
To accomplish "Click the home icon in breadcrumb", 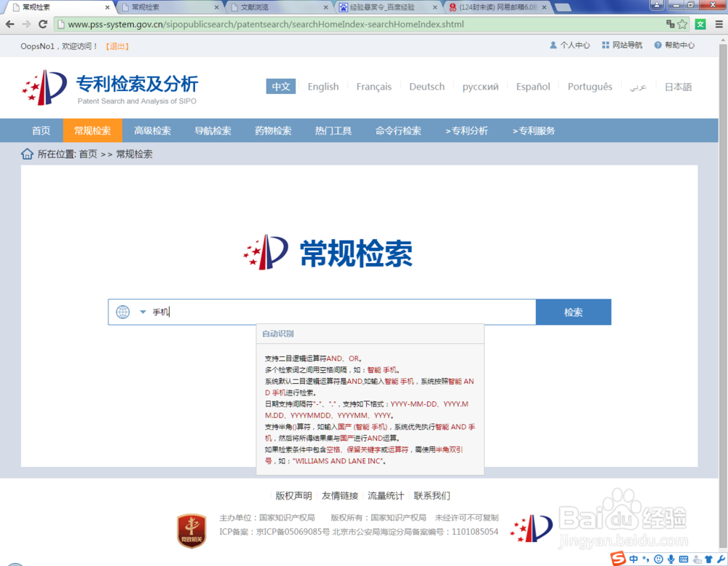I will tap(27, 154).
